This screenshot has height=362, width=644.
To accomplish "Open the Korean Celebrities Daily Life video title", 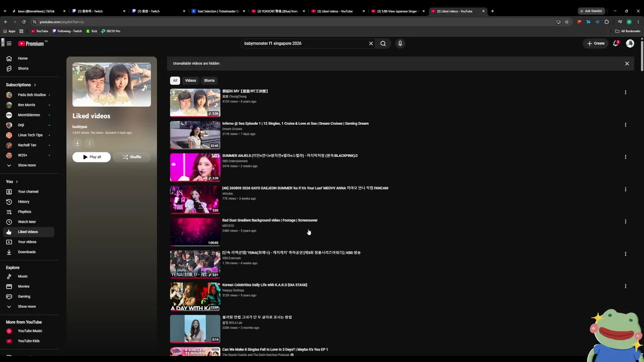I will click(x=265, y=285).
